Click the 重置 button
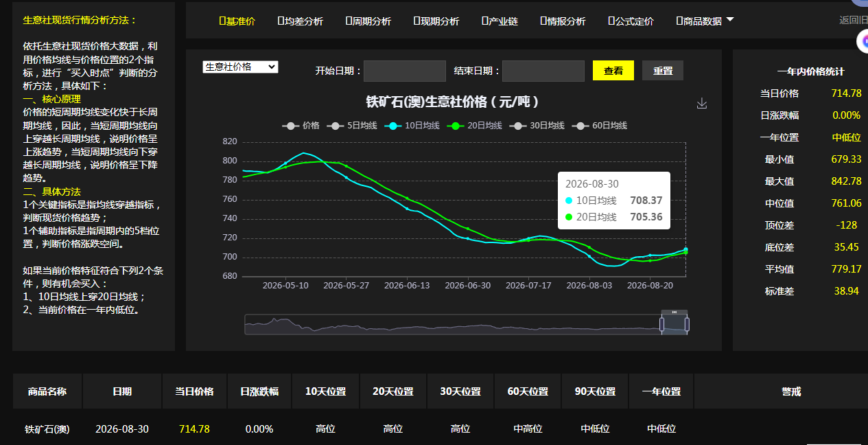The height and width of the screenshot is (445, 868). [663, 71]
